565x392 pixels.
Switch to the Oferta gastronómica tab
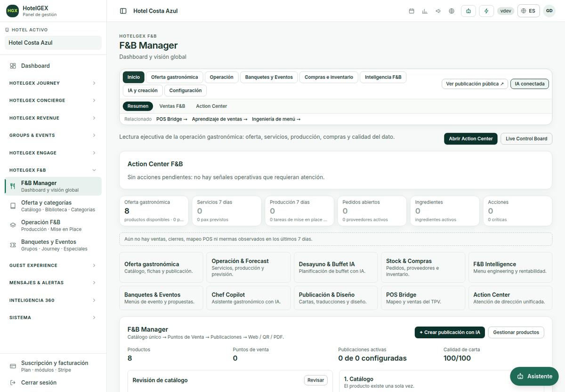click(x=174, y=77)
